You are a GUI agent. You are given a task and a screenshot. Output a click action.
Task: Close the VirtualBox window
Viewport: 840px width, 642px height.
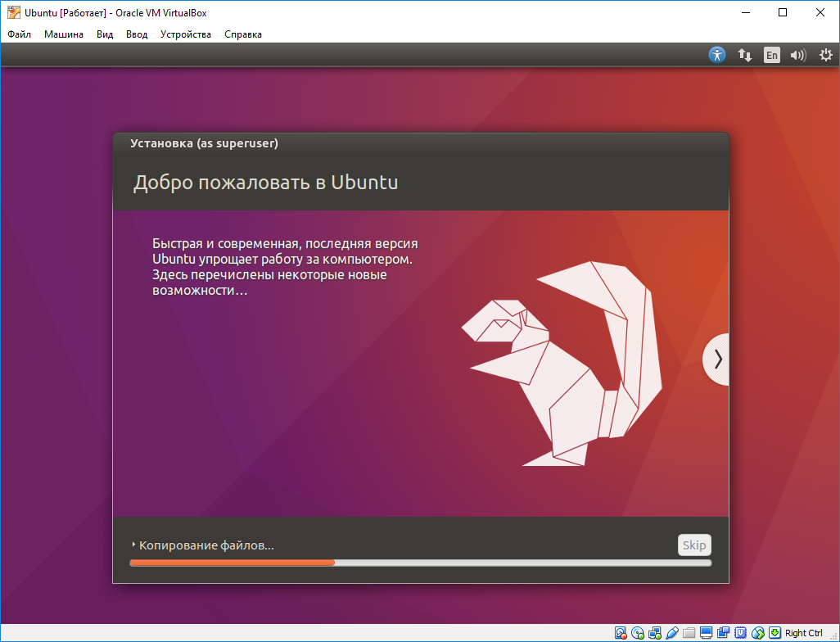point(820,12)
